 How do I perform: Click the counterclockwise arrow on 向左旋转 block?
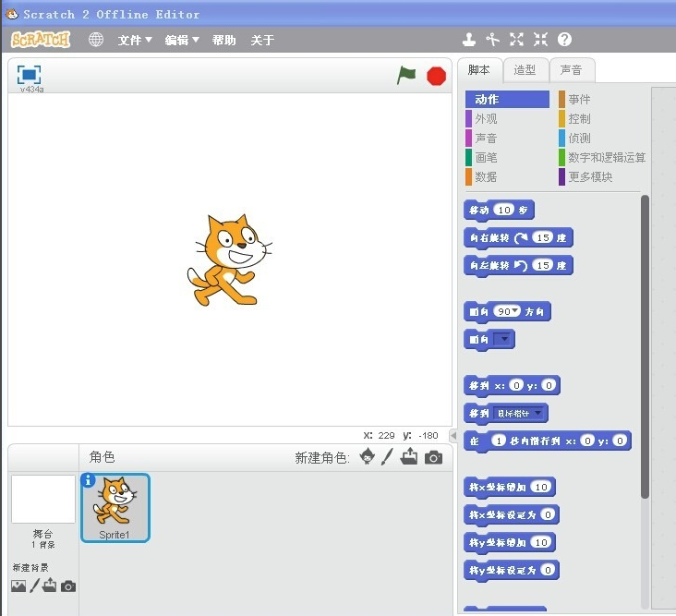(x=521, y=265)
